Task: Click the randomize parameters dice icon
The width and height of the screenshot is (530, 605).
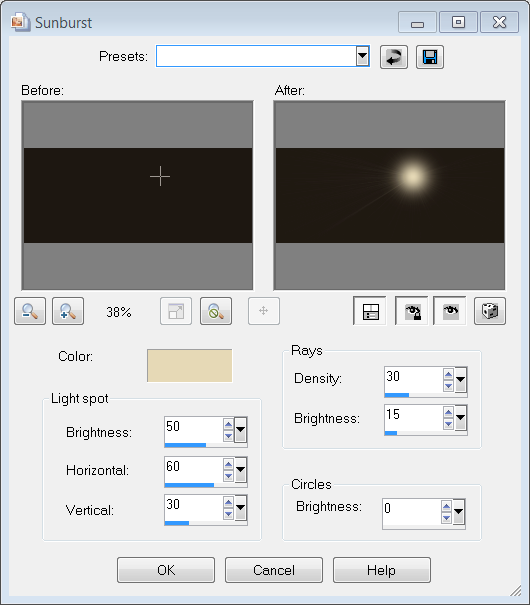Action: coord(490,311)
